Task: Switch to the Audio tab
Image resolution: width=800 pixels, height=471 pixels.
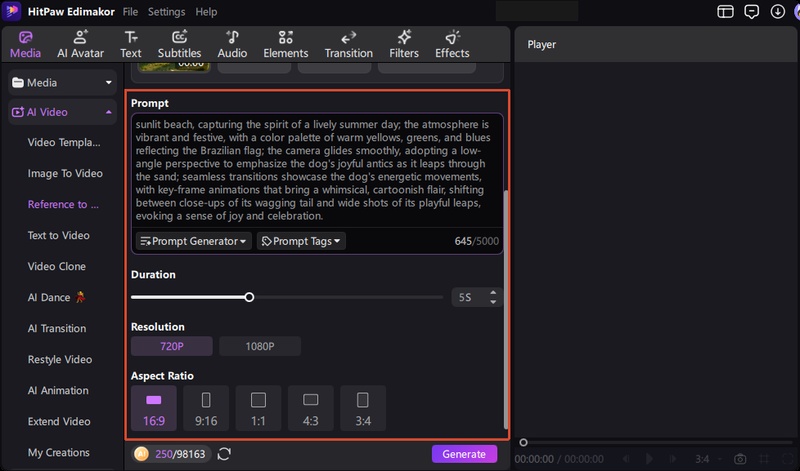Action: [232, 44]
